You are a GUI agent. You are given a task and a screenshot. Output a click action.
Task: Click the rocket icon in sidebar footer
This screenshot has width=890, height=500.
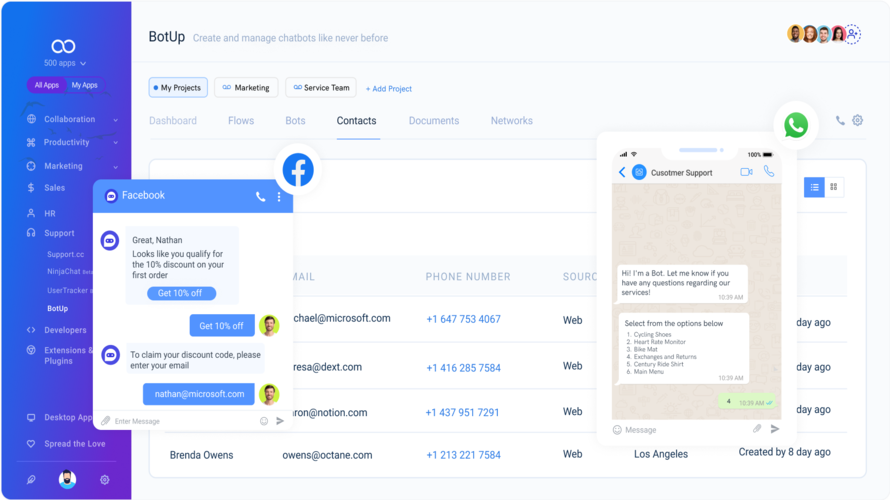pyautogui.click(x=31, y=480)
